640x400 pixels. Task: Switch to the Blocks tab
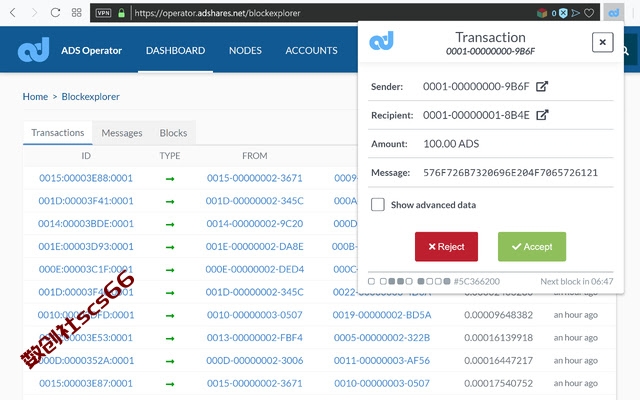point(173,133)
